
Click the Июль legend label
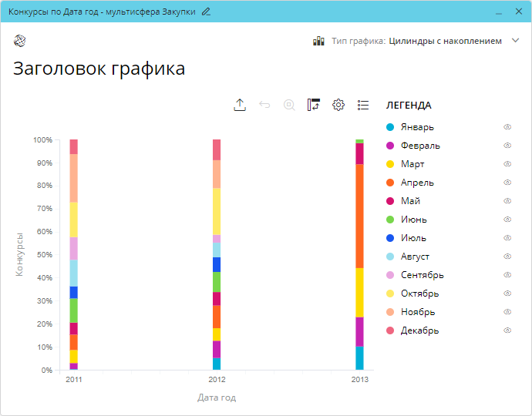[x=413, y=238]
